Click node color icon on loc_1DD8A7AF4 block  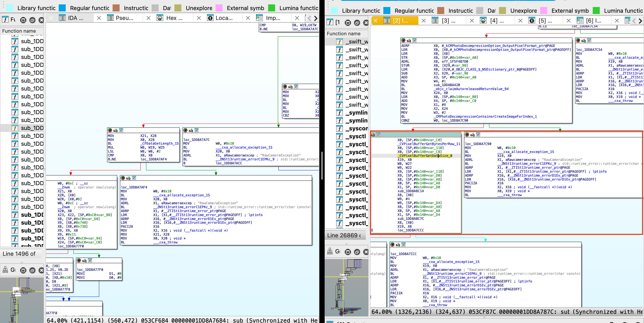tap(123, 178)
